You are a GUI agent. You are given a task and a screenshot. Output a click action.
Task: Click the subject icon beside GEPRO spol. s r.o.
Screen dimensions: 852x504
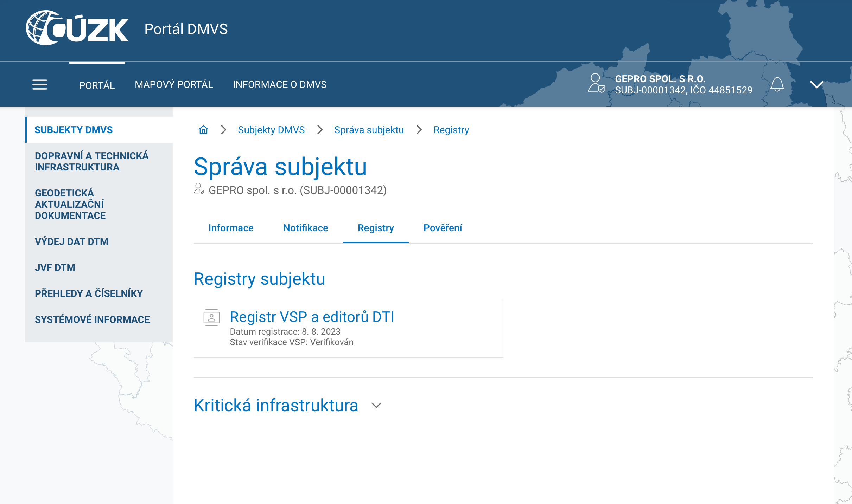(x=199, y=189)
